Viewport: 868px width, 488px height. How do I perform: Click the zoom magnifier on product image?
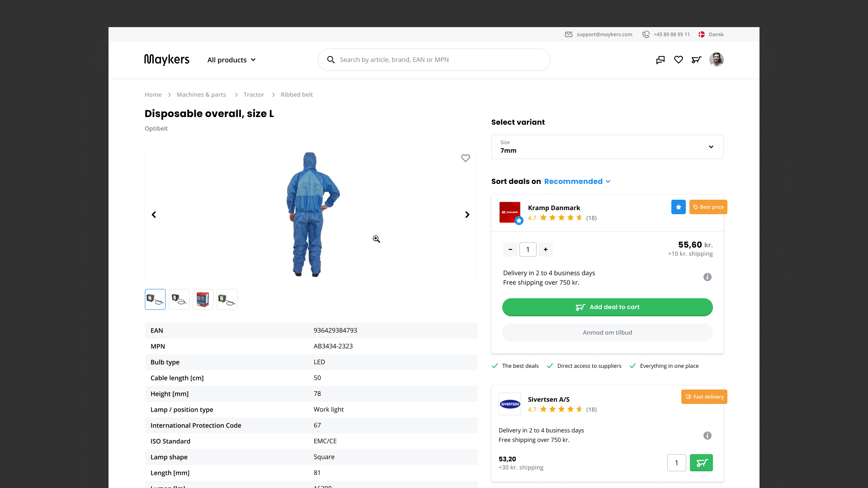[x=376, y=239]
